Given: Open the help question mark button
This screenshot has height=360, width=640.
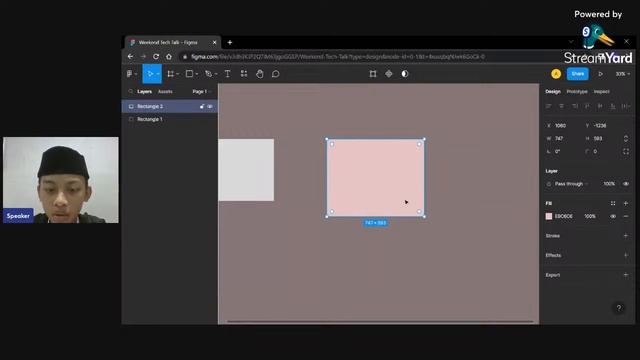Looking at the screenshot, I should coord(619,308).
